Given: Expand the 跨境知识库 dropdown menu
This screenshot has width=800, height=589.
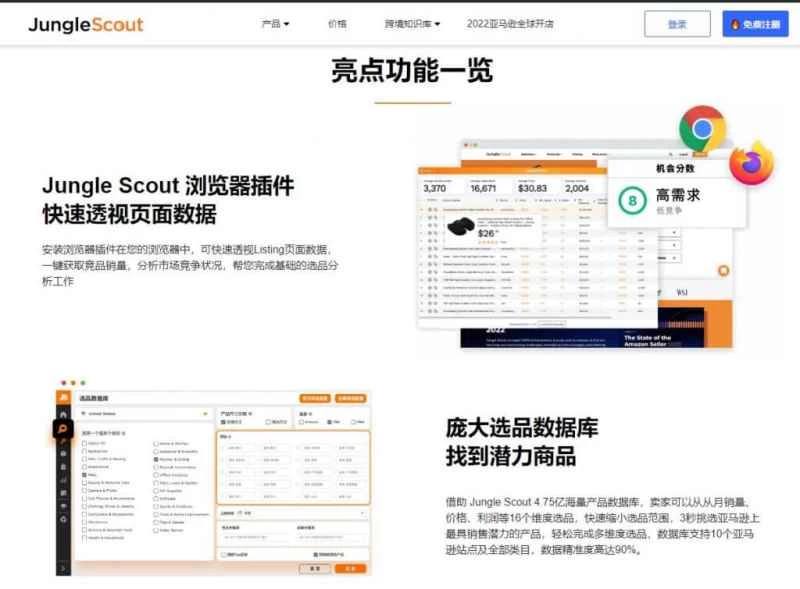Looking at the screenshot, I should click(x=412, y=24).
